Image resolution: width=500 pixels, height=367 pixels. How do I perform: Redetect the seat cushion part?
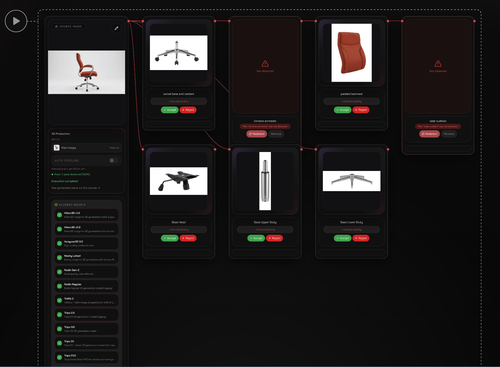click(430, 134)
